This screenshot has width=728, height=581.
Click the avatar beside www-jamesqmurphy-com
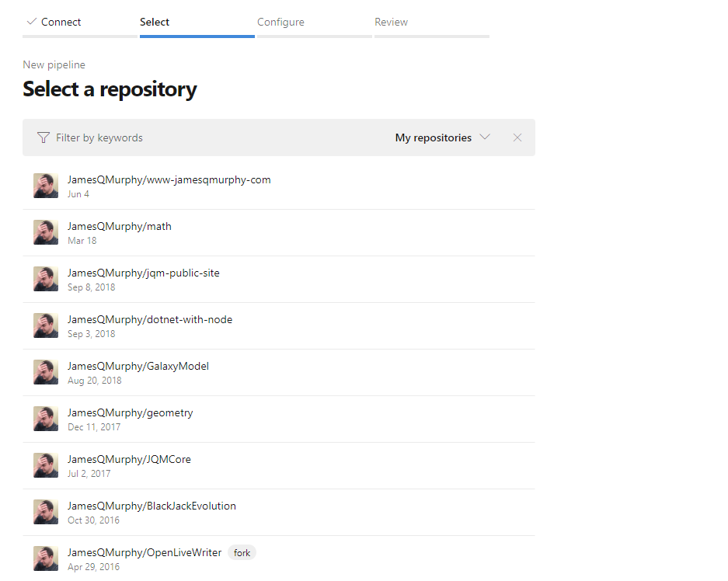click(45, 186)
